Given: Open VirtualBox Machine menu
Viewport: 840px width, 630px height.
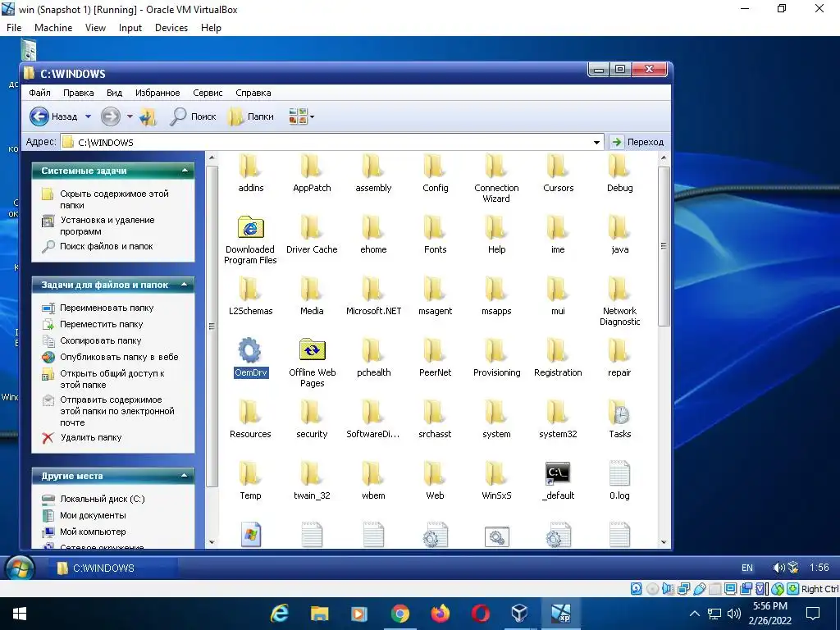Looking at the screenshot, I should (x=53, y=28).
